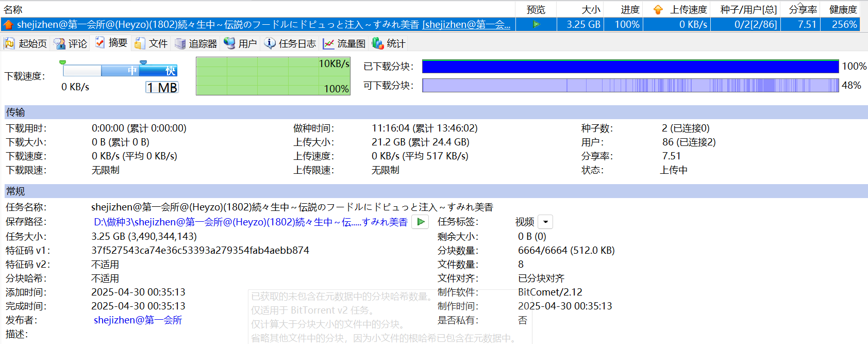868x344 pixels.
Task: Click the 上传大小 value 21.2 GB
Action: (x=420, y=142)
